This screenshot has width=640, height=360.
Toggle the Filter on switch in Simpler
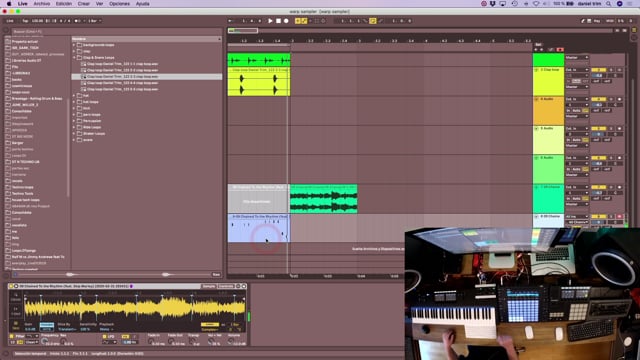click(x=11, y=336)
